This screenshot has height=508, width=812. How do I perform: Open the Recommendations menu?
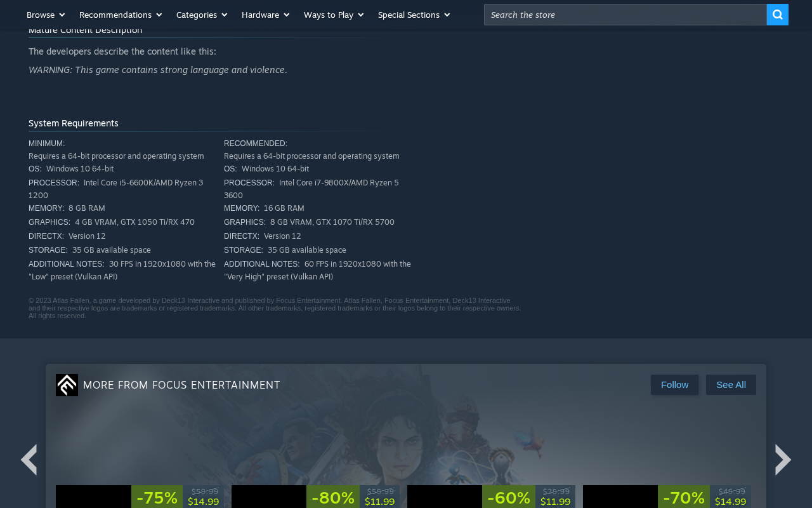tap(120, 15)
